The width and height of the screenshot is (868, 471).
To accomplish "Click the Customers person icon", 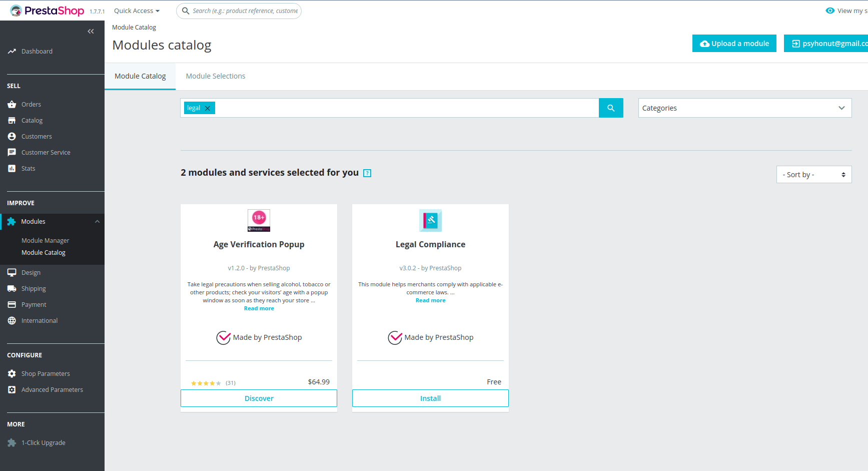I will pos(12,137).
